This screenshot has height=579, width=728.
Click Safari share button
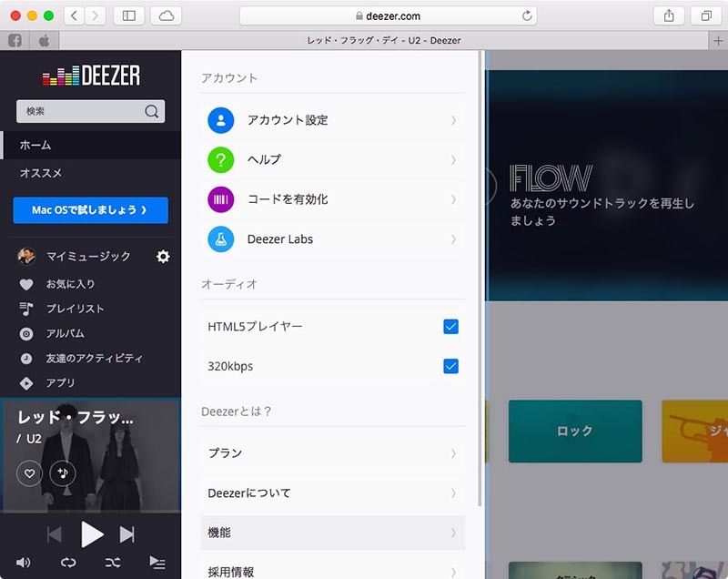click(669, 15)
